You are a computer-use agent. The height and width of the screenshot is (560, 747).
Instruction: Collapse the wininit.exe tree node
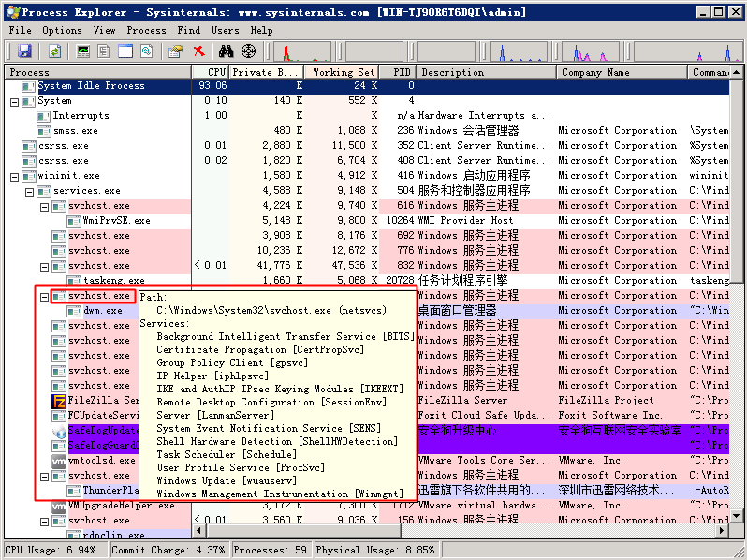14,176
